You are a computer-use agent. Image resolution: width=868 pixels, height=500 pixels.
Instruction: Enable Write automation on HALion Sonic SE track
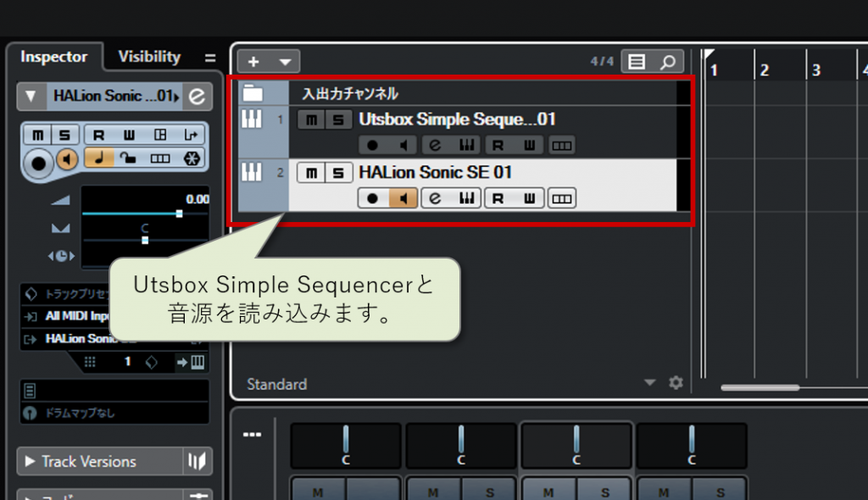[x=530, y=198]
